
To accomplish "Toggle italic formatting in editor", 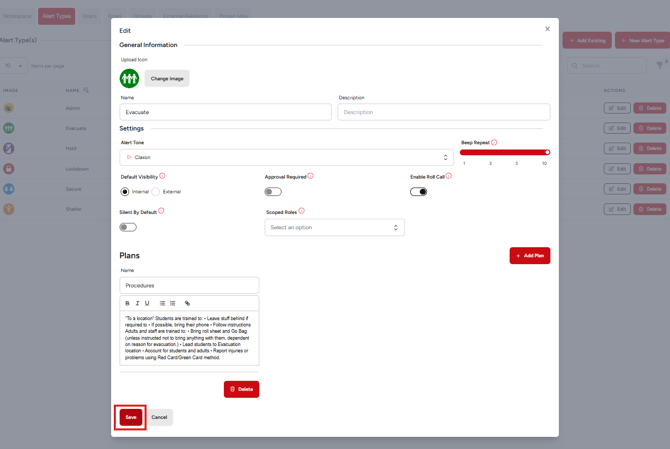I will 137,303.
